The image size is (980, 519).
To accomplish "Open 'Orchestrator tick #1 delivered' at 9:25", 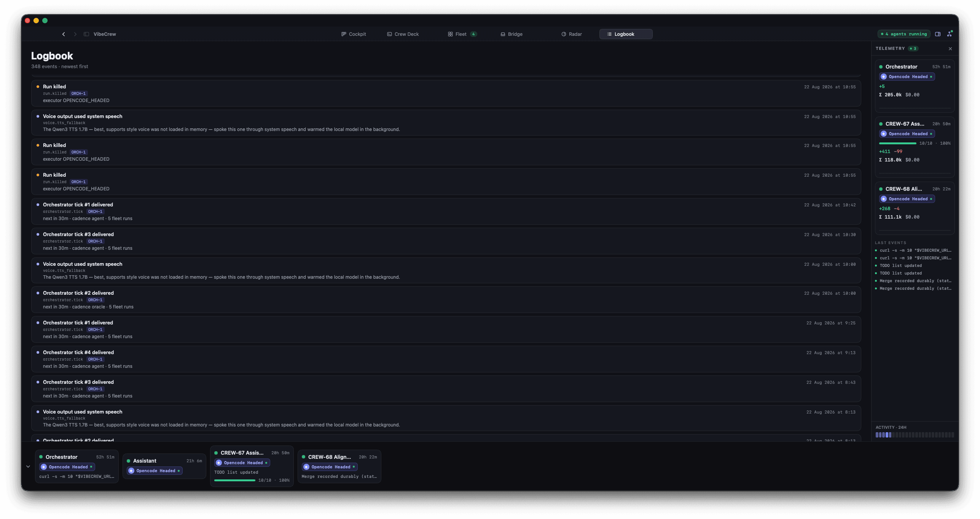I will coord(446,329).
